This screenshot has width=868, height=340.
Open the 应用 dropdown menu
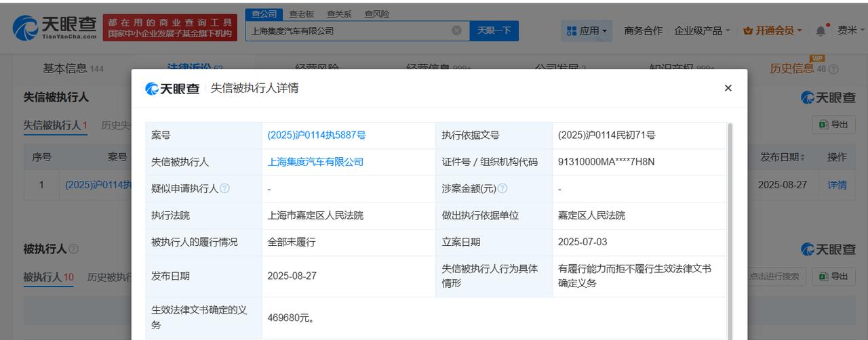[587, 30]
